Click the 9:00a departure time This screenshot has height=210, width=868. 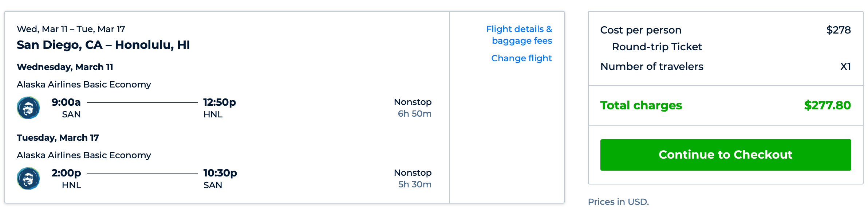[66, 102]
